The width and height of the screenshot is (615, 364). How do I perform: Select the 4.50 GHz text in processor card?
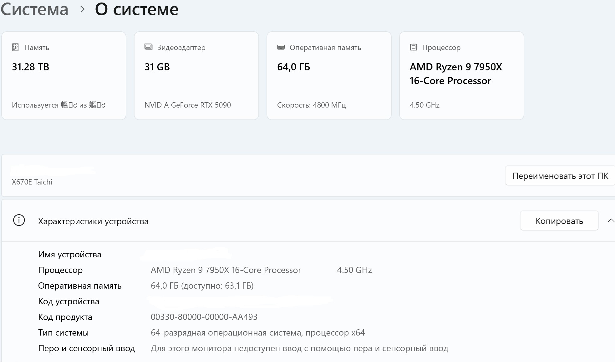[x=425, y=105]
